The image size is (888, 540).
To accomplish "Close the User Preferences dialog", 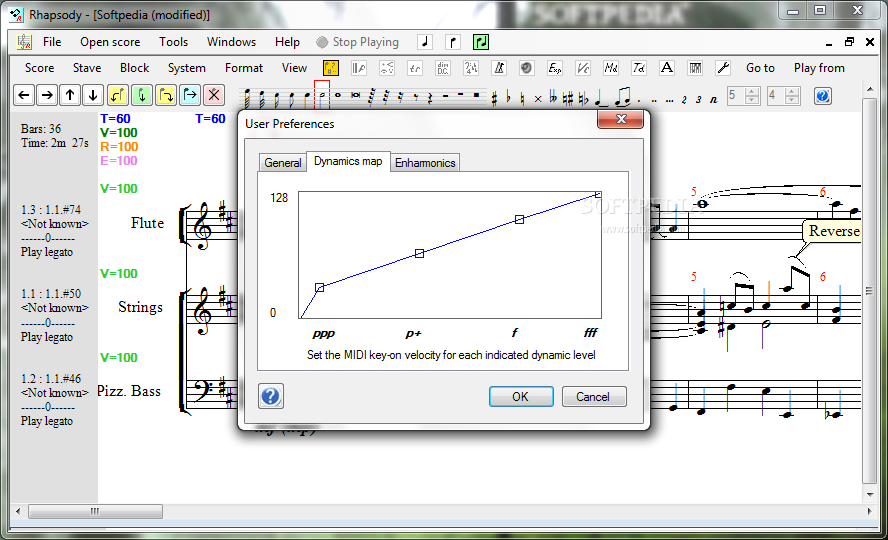I will (620, 119).
